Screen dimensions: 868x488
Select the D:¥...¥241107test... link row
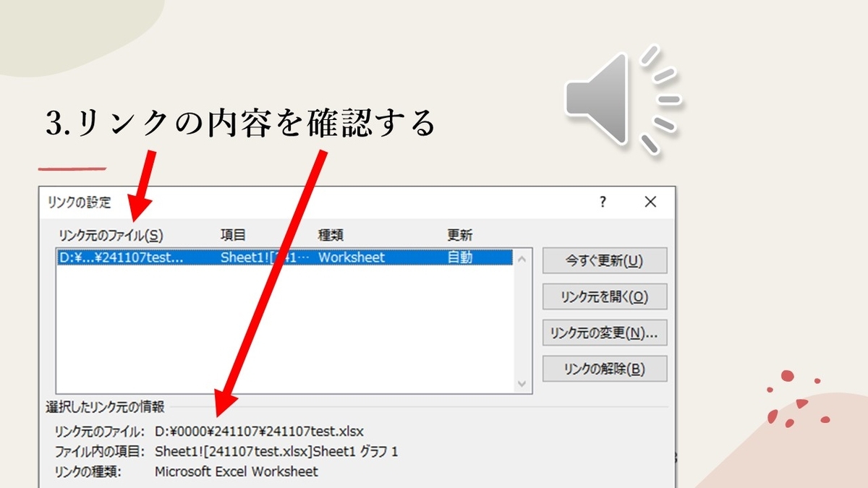(x=285, y=257)
